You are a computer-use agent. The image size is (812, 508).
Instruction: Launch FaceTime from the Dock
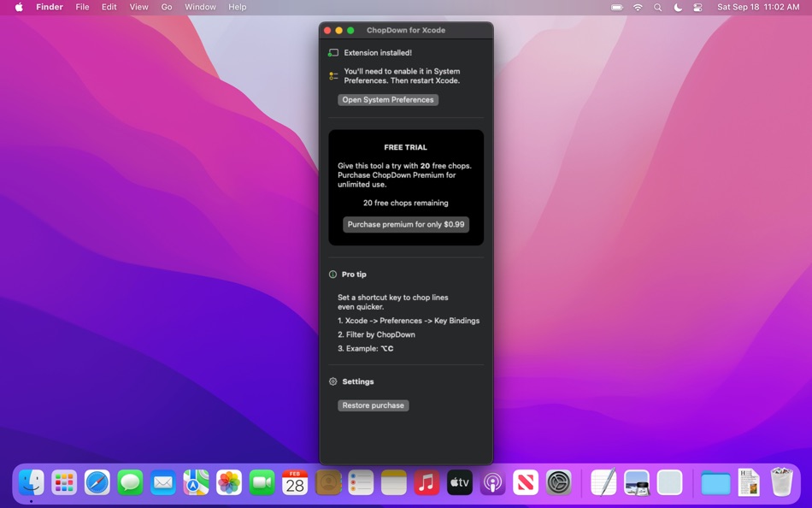click(x=262, y=482)
